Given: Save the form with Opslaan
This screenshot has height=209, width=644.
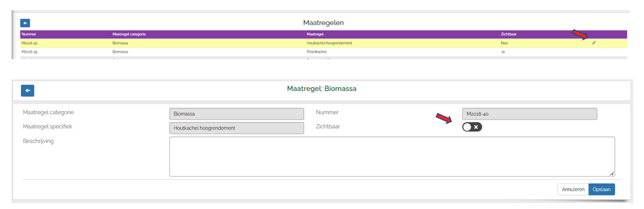Looking at the screenshot, I should pos(601,189).
